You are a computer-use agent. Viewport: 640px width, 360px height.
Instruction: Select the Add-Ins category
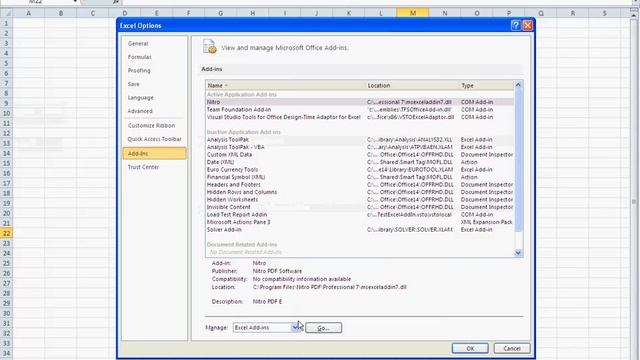click(154, 153)
